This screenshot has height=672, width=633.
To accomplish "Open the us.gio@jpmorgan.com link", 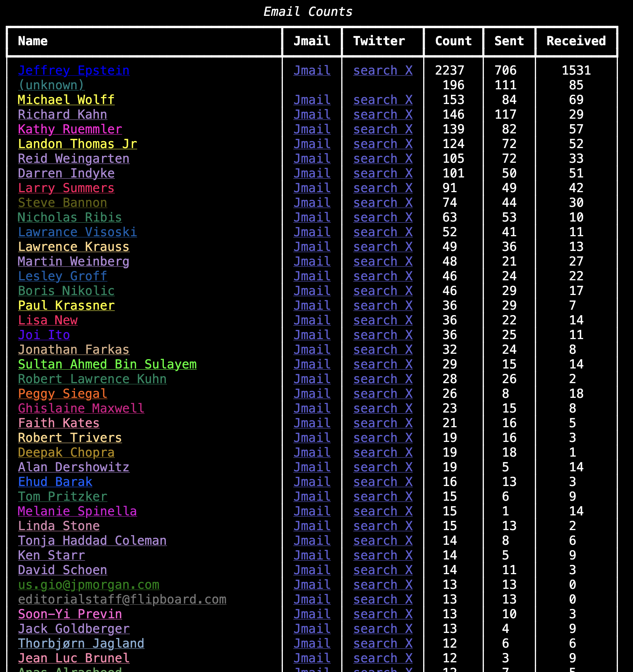I will [88, 585].
